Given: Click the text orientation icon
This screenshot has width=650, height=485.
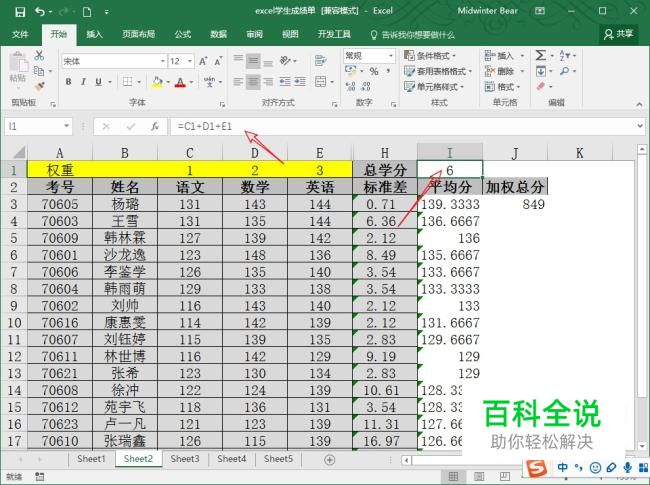Looking at the screenshot, I should [x=285, y=61].
